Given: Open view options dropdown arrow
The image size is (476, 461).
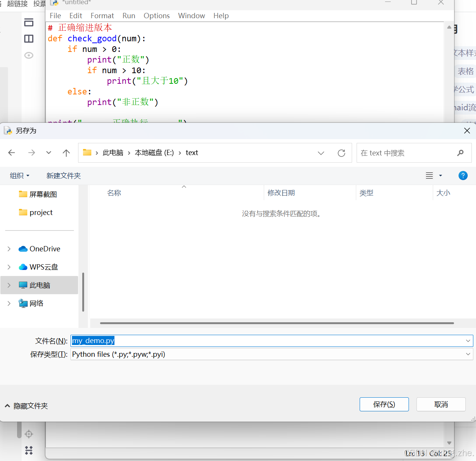Looking at the screenshot, I should (440, 176).
